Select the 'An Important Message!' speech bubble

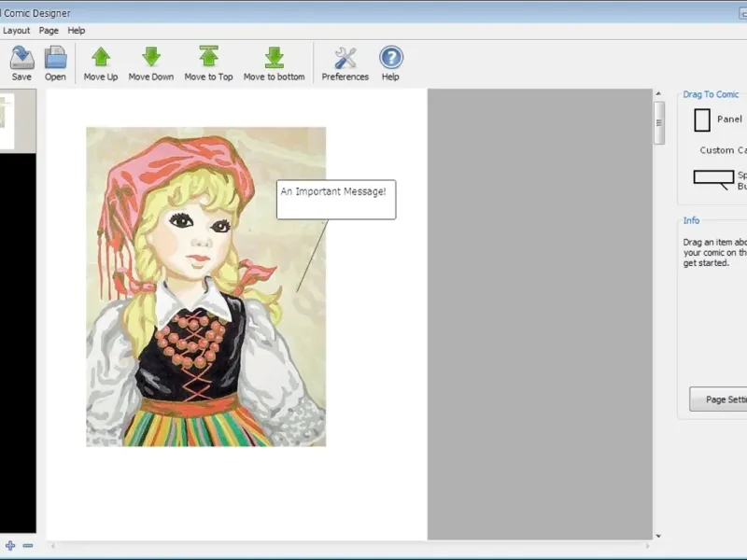point(336,200)
